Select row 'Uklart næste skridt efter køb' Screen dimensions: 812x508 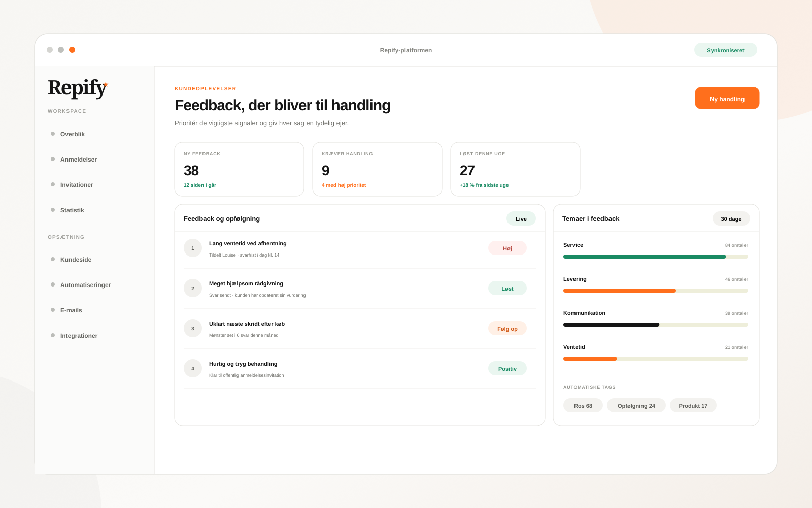click(x=359, y=329)
